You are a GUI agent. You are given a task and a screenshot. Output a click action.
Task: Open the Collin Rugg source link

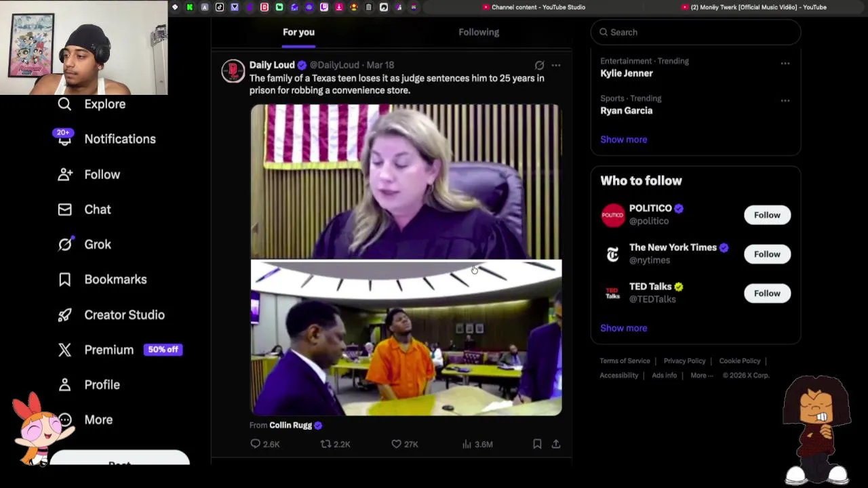coord(290,425)
